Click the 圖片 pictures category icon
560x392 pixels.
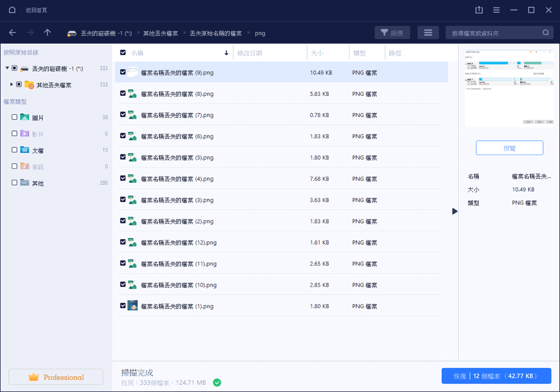pos(25,117)
